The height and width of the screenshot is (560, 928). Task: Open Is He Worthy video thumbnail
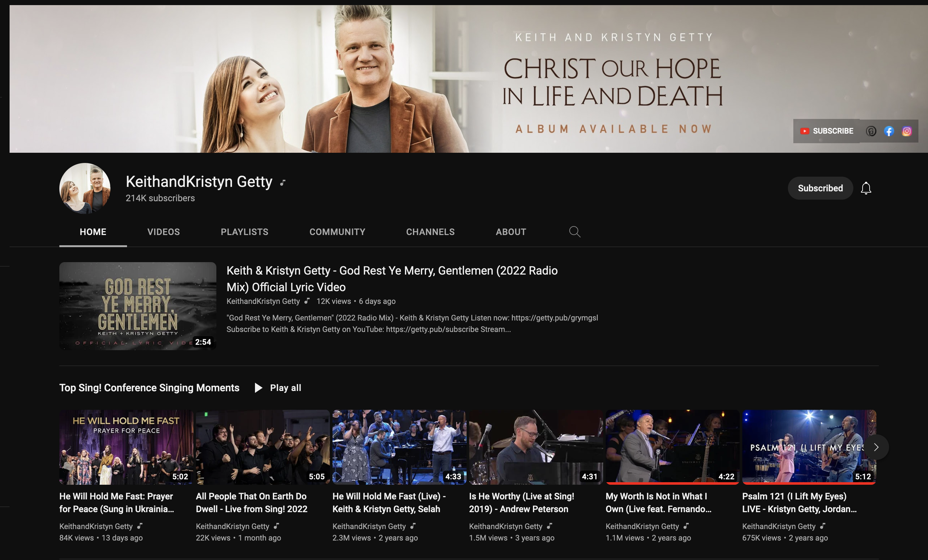(536, 447)
